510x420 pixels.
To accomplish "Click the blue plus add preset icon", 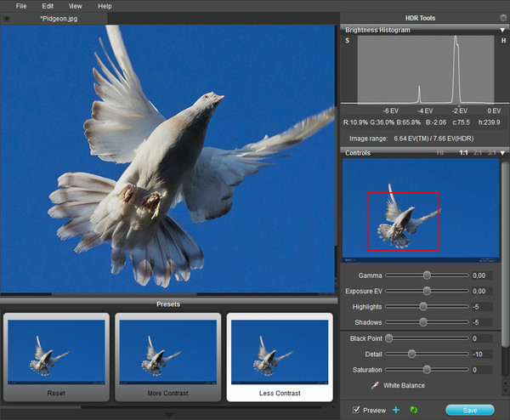I will 396,410.
